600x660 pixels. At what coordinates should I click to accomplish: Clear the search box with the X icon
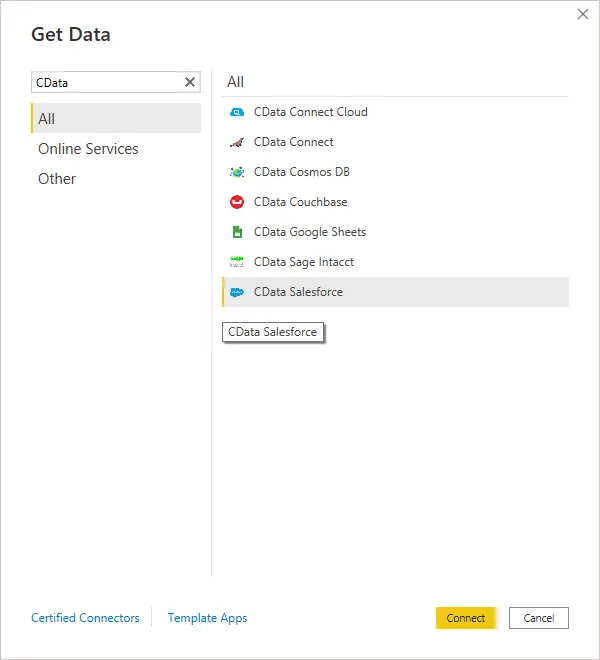coord(190,83)
